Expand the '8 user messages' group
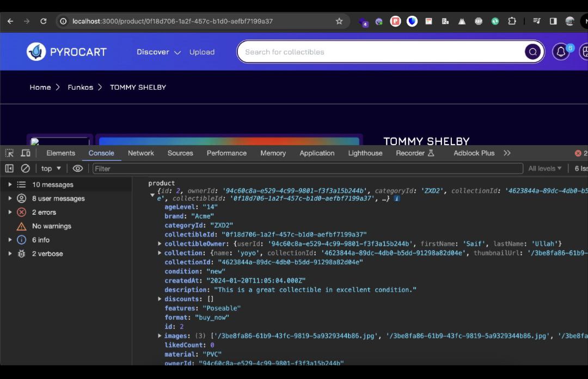 click(10, 198)
